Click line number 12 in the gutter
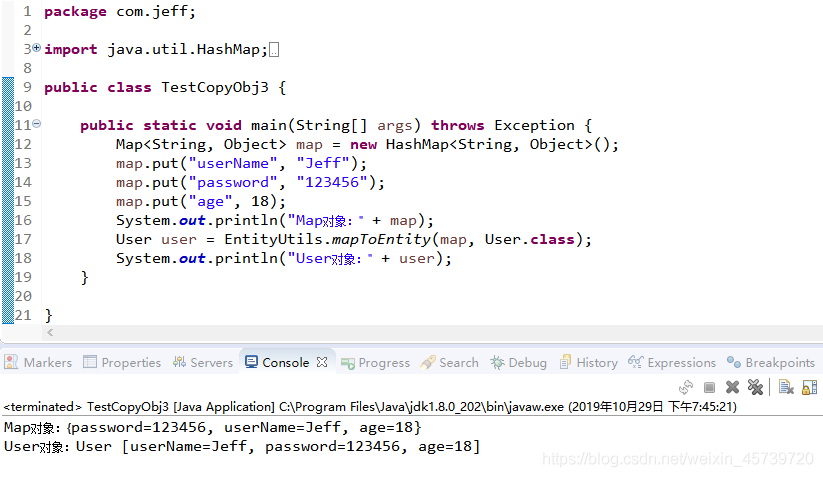Viewport: 823px width, 477px height. tap(23, 144)
